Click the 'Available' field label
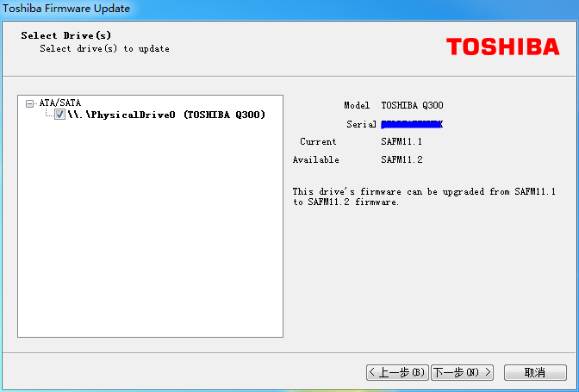 (315, 160)
